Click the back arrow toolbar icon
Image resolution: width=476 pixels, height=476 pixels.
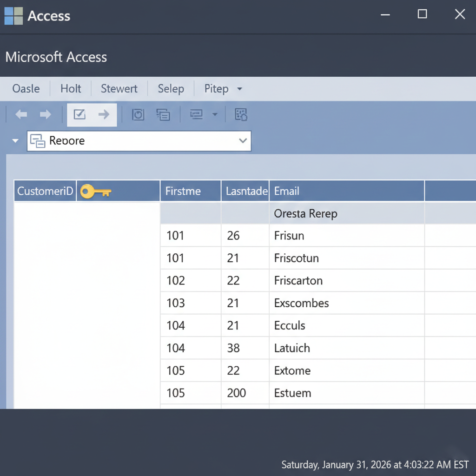point(21,115)
